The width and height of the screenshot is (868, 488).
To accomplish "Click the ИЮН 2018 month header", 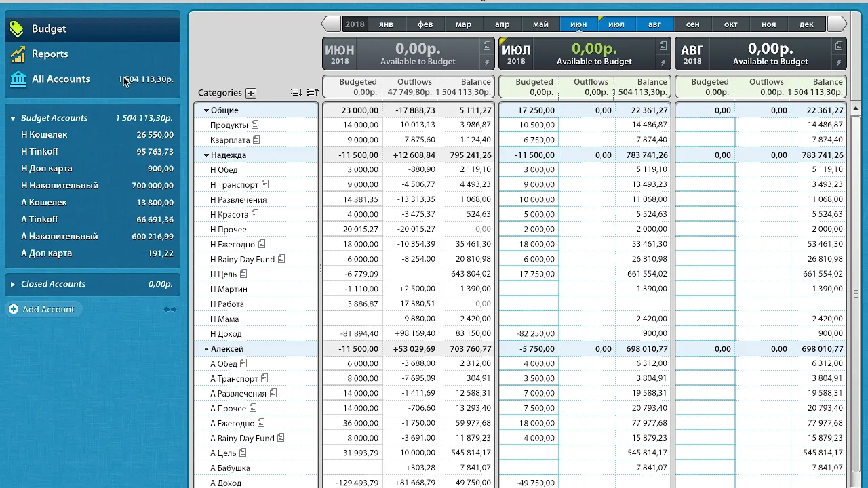I will [x=340, y=54].
